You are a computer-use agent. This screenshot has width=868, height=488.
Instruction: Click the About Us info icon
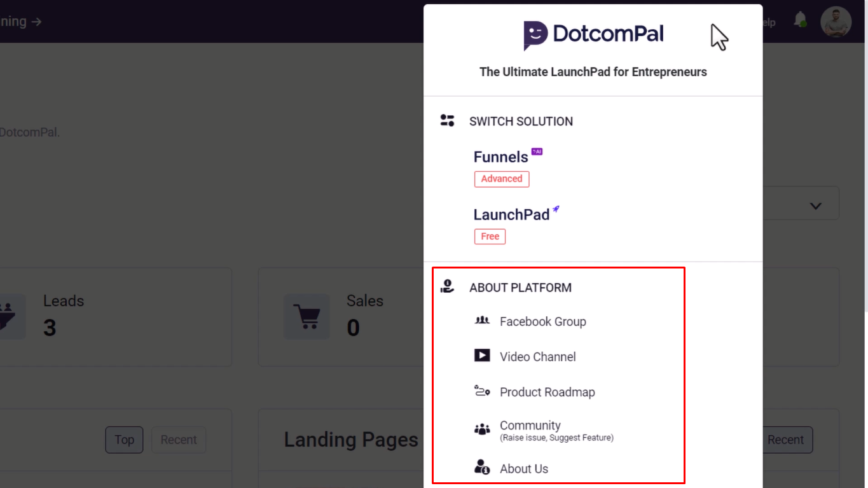click(482, 468)
